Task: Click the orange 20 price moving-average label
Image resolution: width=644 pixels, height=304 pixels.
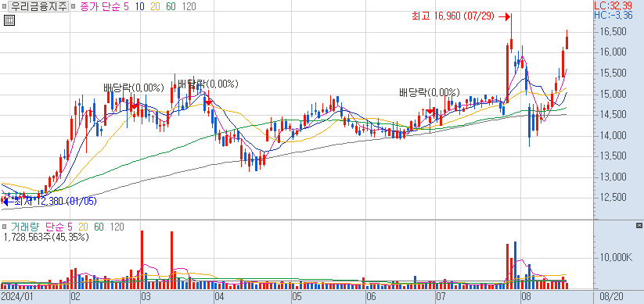Action: tap(155, 6)
